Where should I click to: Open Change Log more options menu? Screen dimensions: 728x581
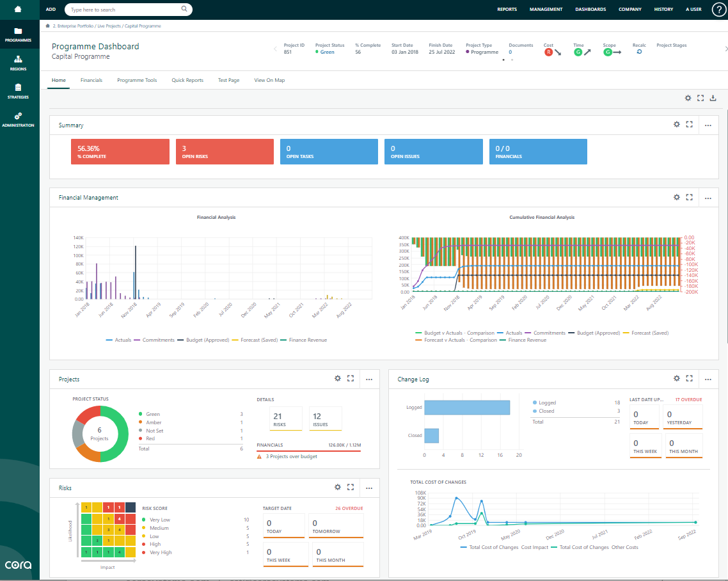[x=708, y=379]
